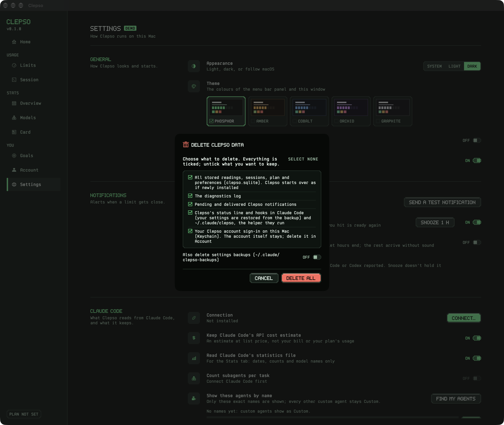
Task: Untick the stored readings and sessions checkbox
Action: pos(190,177)
